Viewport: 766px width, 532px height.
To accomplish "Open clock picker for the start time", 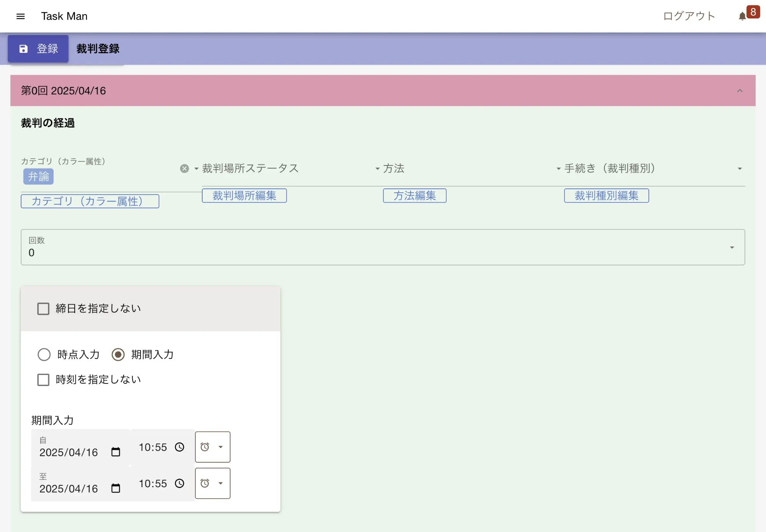I will coord(180,447).
